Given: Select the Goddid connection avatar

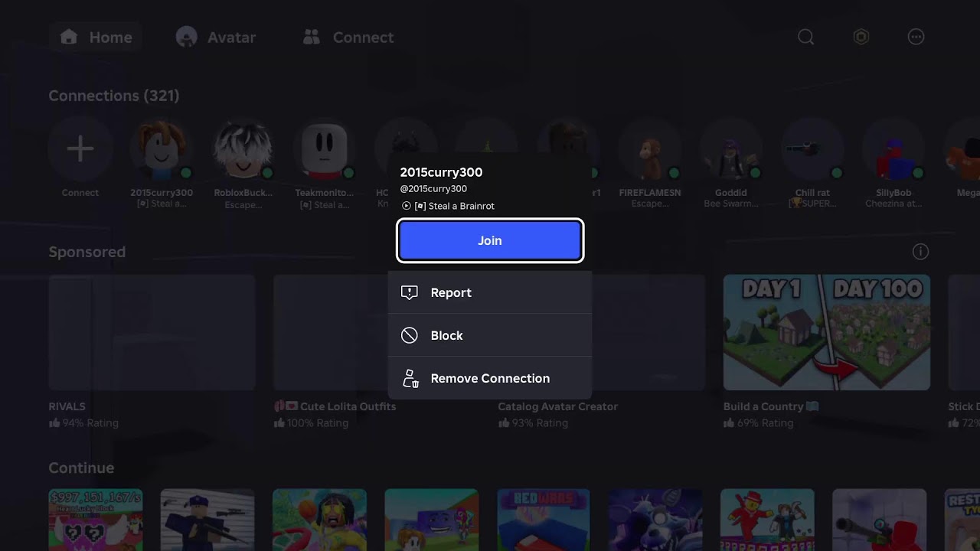Looking at the screenshot, I should pyautogui.click(x=730, y=149).
